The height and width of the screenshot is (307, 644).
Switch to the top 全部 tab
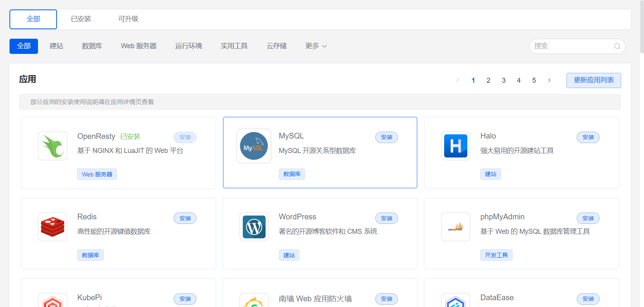pos(33,19)
